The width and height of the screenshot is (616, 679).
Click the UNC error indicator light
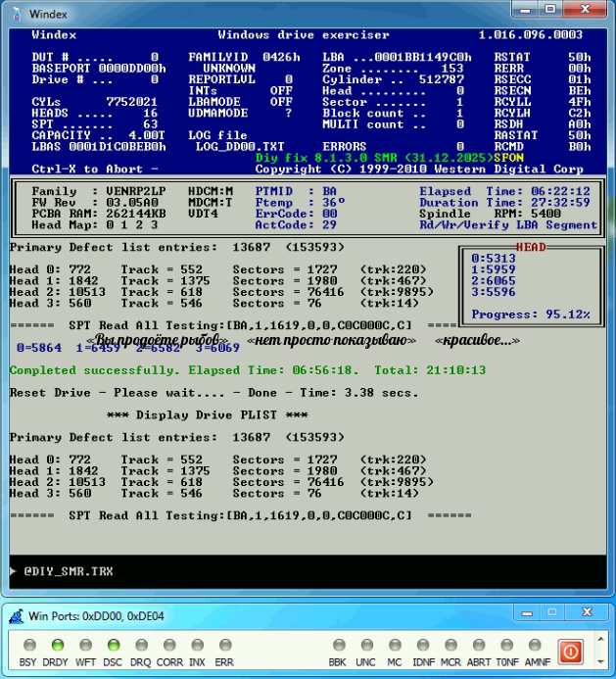pyautogui.click(x=366, y=646)
